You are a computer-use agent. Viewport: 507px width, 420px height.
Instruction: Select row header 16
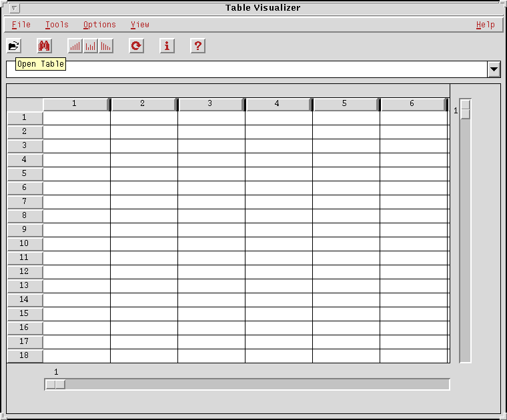coord(25,328)
